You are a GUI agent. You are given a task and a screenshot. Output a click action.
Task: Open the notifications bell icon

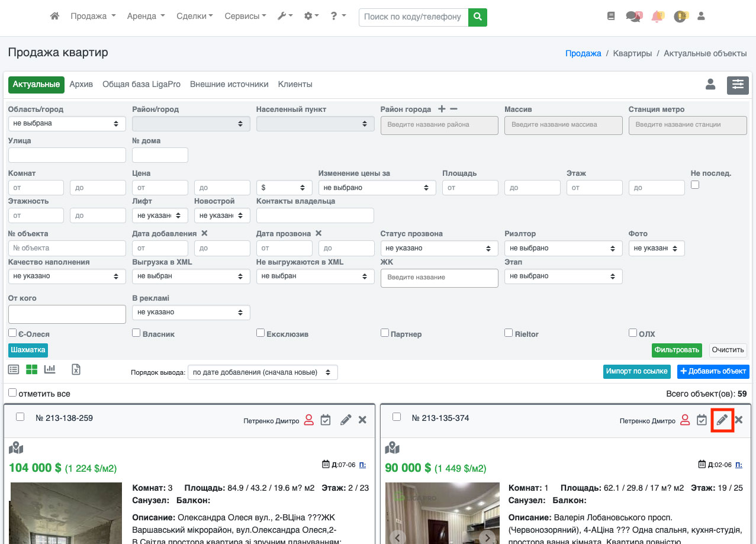coord(657,17)
